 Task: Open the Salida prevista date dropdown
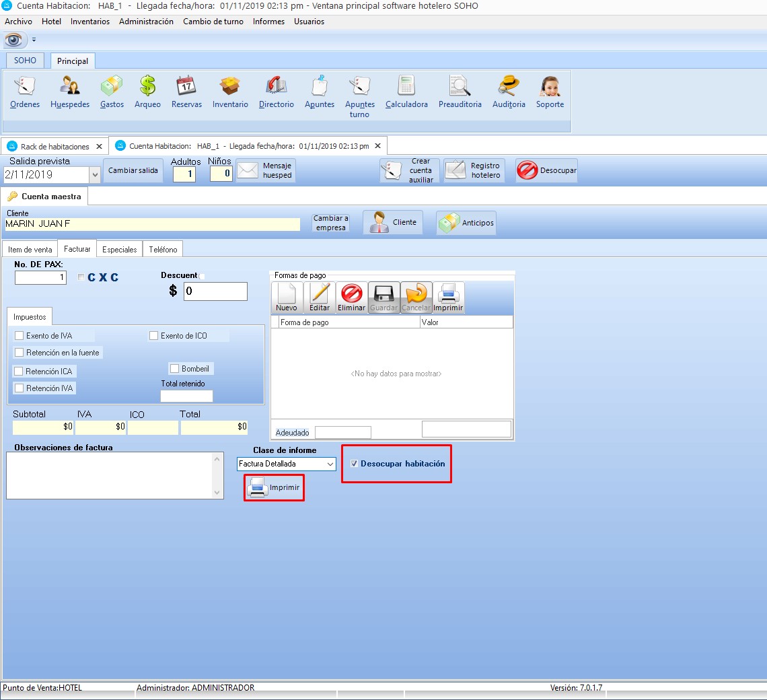94,175
